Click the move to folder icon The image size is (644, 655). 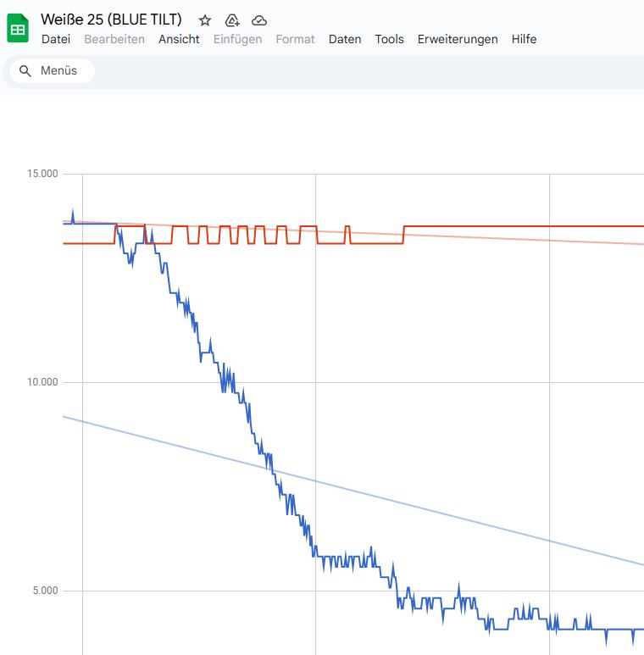tap(232, 20)
